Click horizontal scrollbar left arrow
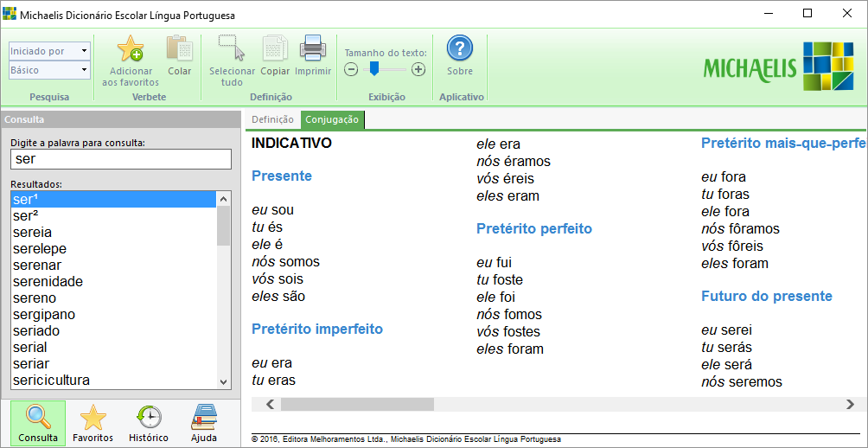Image resolution: width=868 pixels, height=448 pixels. click(x=270, y=404)
